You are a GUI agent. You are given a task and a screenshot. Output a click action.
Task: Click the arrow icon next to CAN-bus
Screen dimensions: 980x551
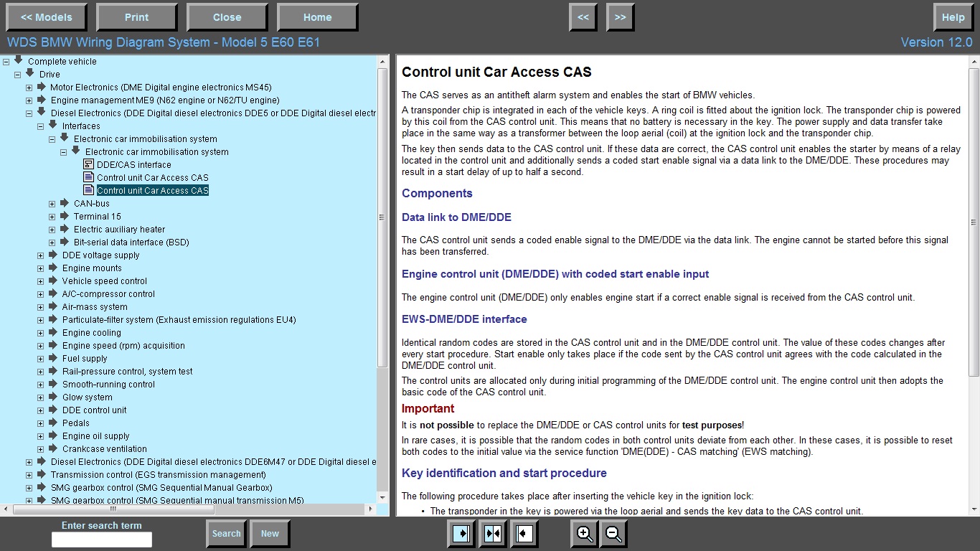pos(65,202)
